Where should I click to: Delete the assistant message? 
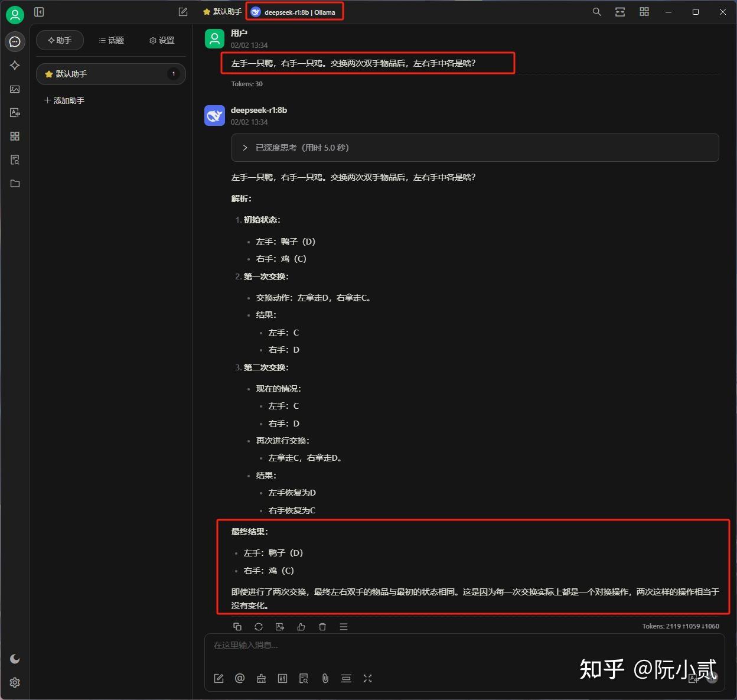pos(322,627)
